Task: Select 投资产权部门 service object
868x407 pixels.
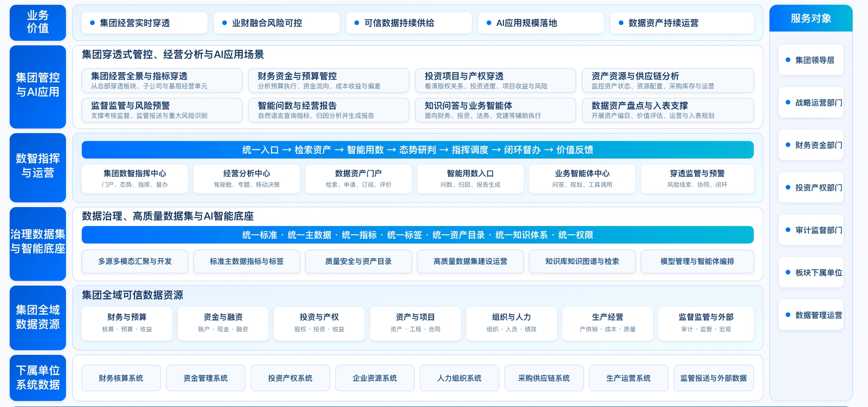Action: (811, 187)
